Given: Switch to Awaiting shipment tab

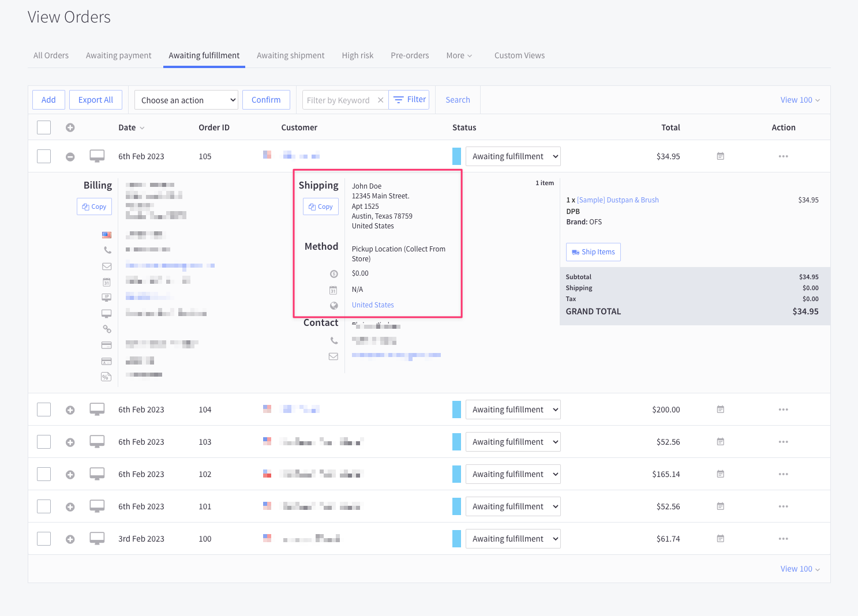Looking at the screenshot, I should (290, 55).
